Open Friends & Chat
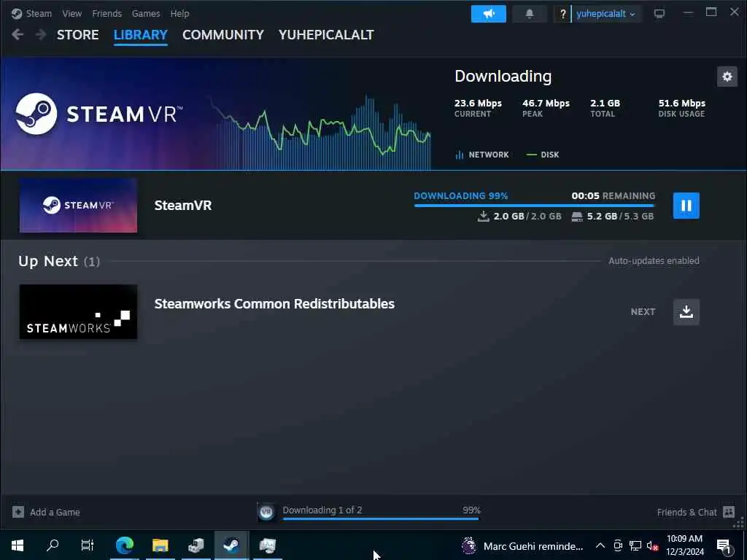747x560 pixels. click(686, 513)
